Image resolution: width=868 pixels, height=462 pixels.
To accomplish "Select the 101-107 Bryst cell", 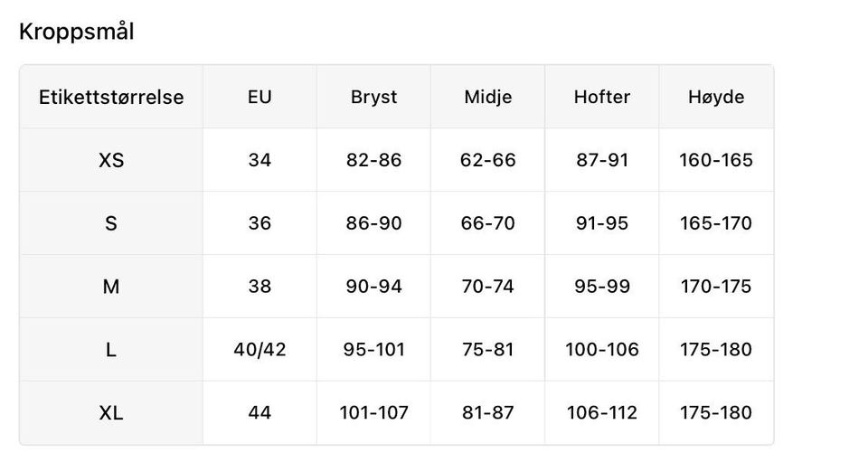I will (373, 413).
